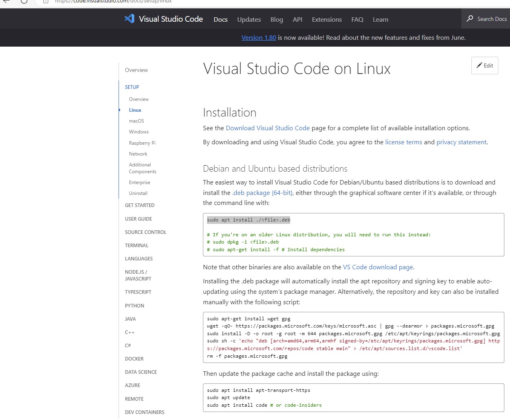This screenshot has height=420, width=510.
Task: Open the Version 1.80 link
Action: pyautogui.click(x=259, y=37)
